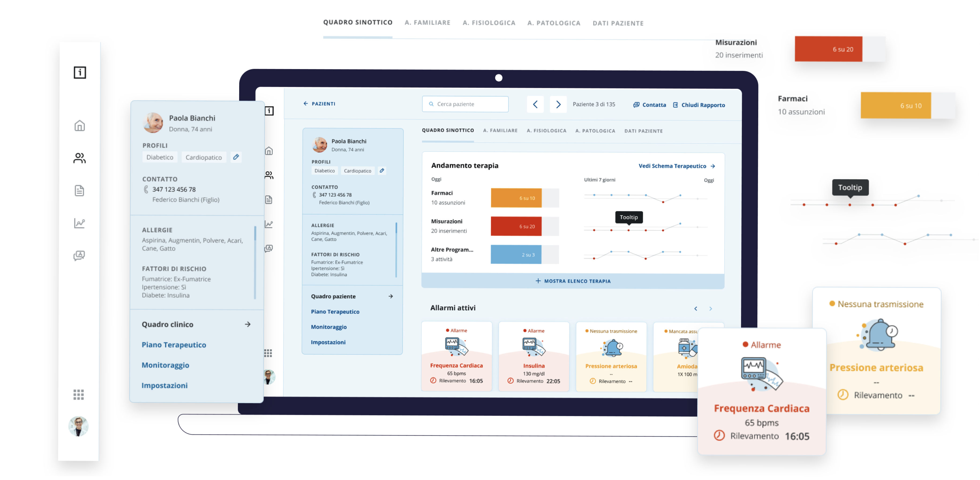The image size is (980, 480).
Task: Click Altre Program 2 su 3 blue bar
Action: 516,254
